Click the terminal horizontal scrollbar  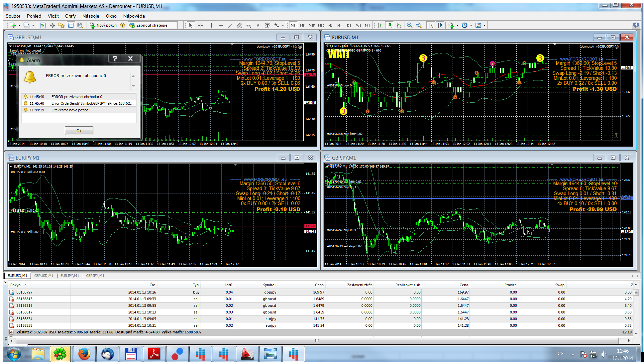pyautogui.click(x=317, y=341)
